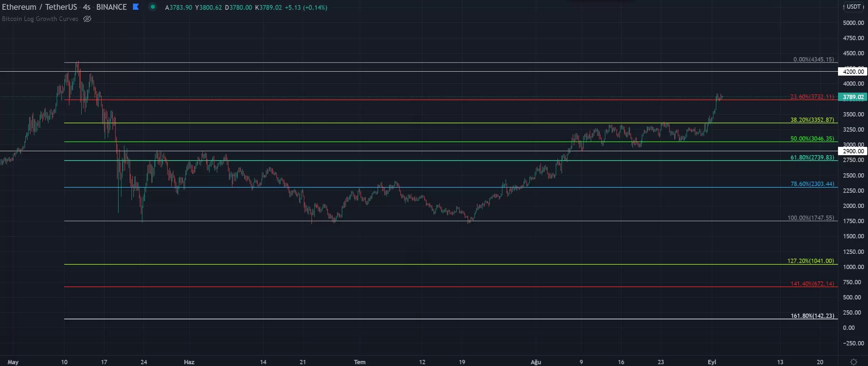Click the Ethereum / TetherUS symbol title
Image resolution: width=868 pixels, height=366 pixels.
click(x=39, y=7)
